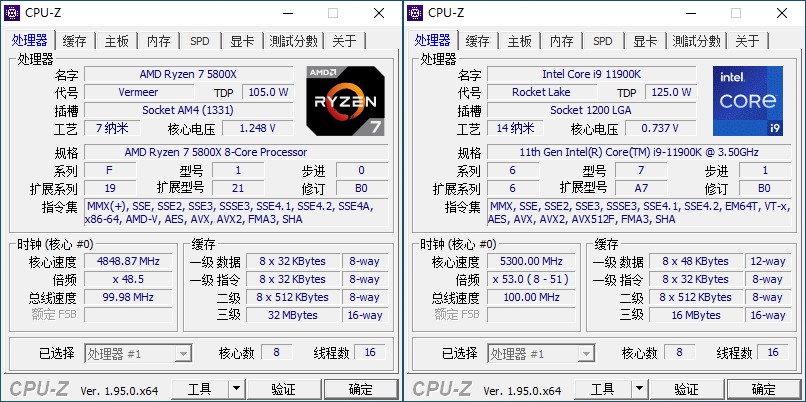The image size is (806, 402).
Task: Close the left CPU-Z window
Action: (379, 13)
